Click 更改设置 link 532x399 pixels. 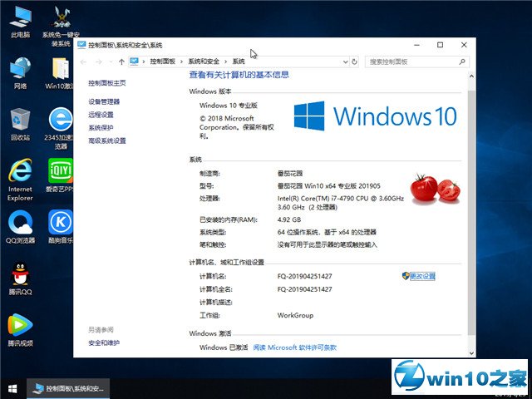422,276
